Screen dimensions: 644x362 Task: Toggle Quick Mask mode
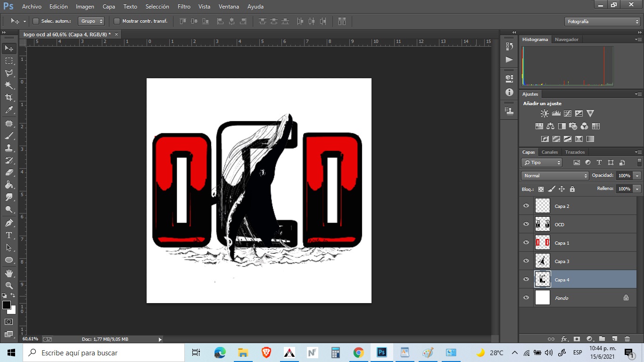click(9, 321)
